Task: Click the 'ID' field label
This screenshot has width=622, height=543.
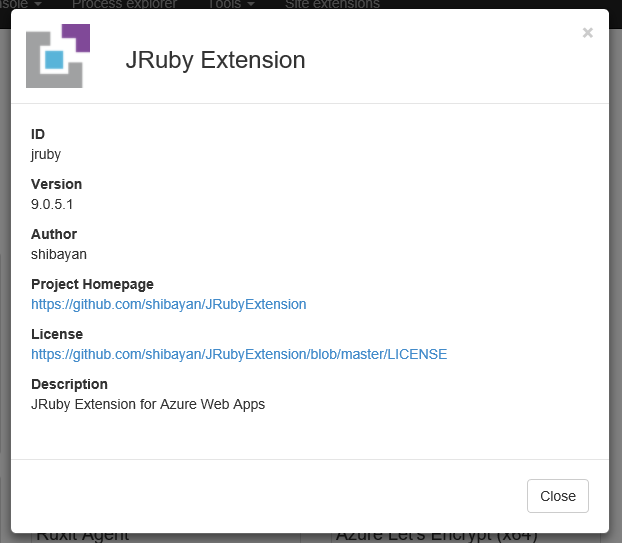Action: 38,134
